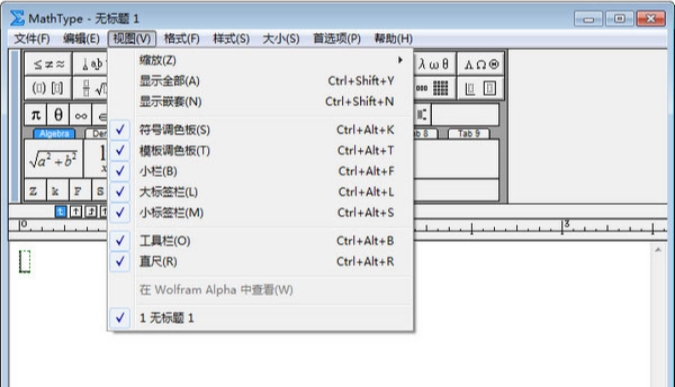Insert the theta symbol from the small bar
Viewport: 675px width, 387px height.
click(x=58, y=115)
